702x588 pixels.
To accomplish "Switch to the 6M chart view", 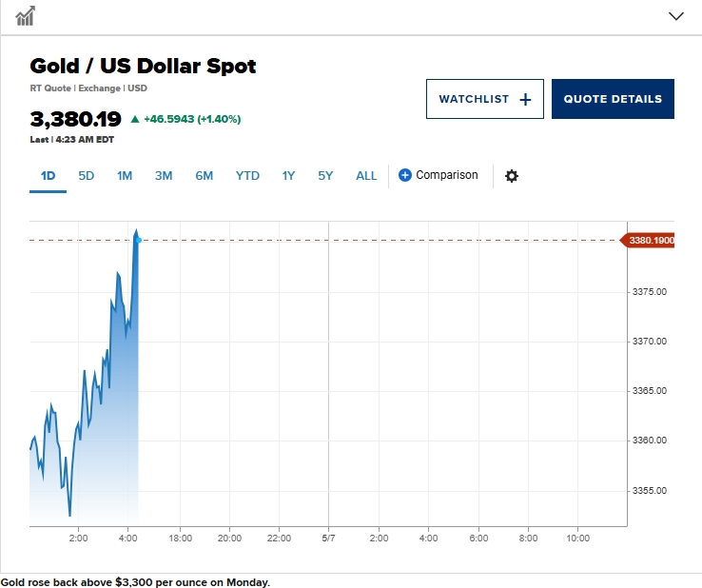I will pos(205,176).
